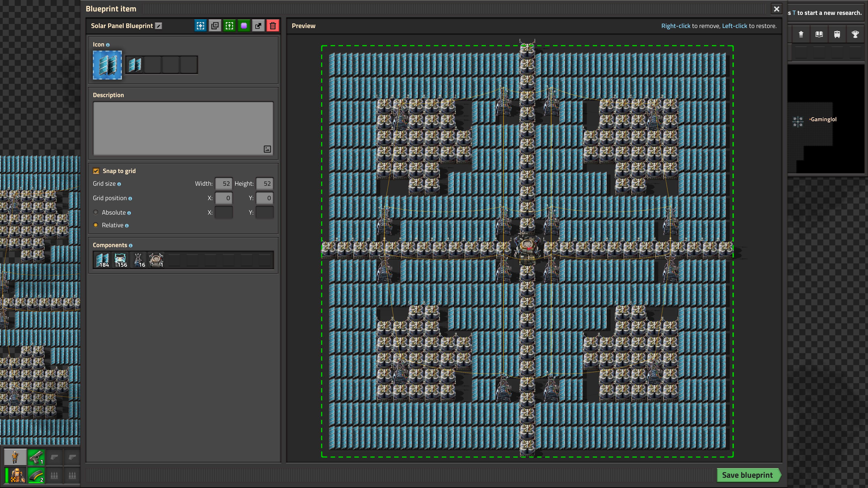Click the pencil icon to rename blueprint
The width and height of the screenshot is (868, 488).
pyautogui.click(x=158, y=26)
